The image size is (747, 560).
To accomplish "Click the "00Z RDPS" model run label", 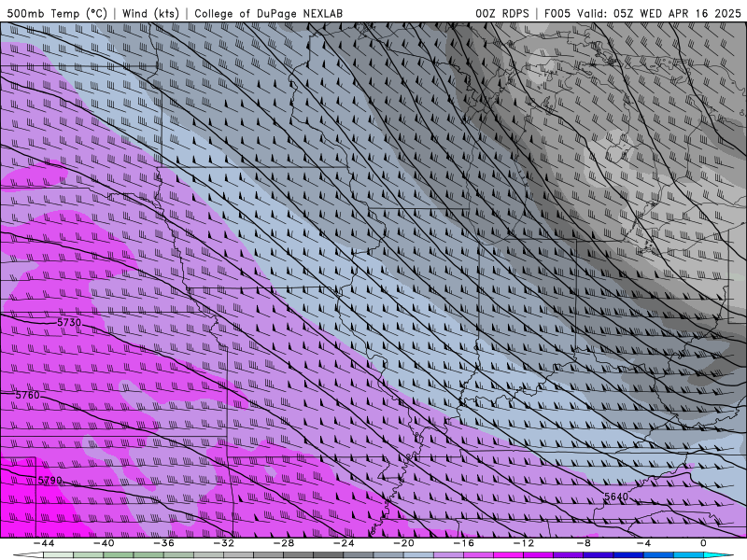I will [x=502, y=13].
